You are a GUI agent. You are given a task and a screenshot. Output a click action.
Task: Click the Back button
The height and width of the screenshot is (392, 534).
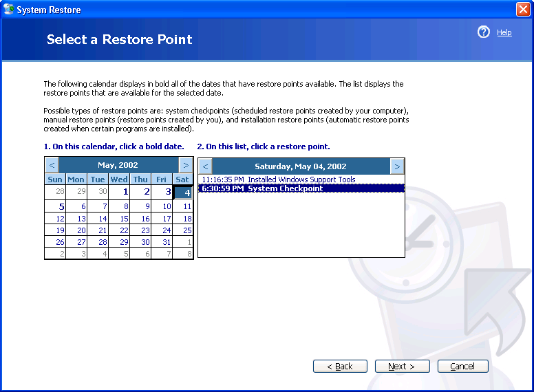(340, 367)
